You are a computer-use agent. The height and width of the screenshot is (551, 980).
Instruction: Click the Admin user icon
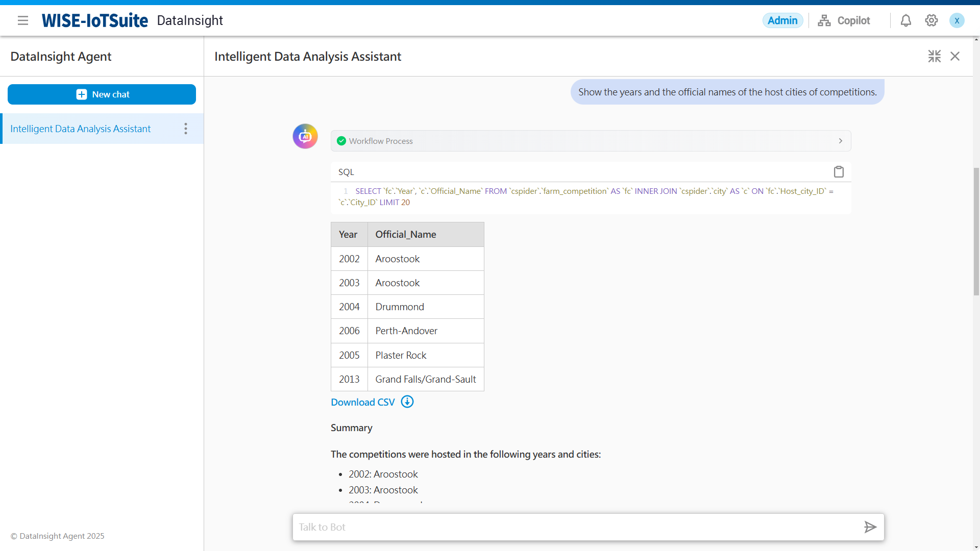click(x=957, y=20)
